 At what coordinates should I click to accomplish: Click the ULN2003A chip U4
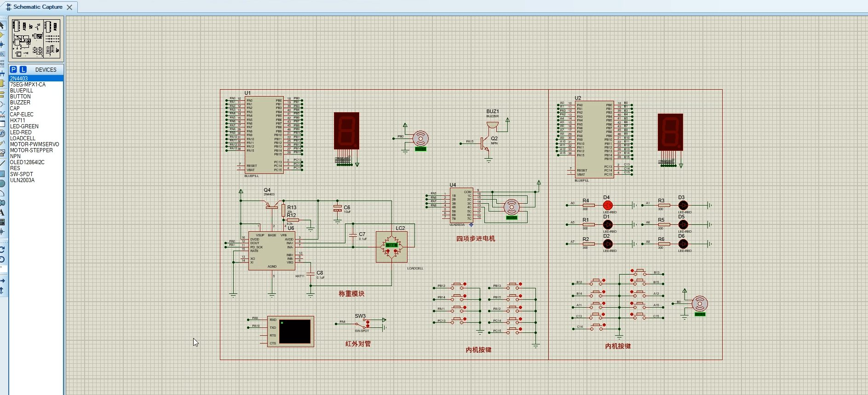[461, 205]
